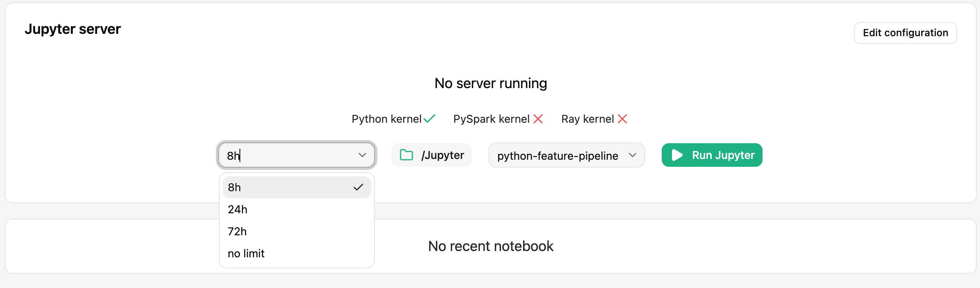Click the /Jupyter folder button
Screen dimensions: 980x288
click(431, 155)
